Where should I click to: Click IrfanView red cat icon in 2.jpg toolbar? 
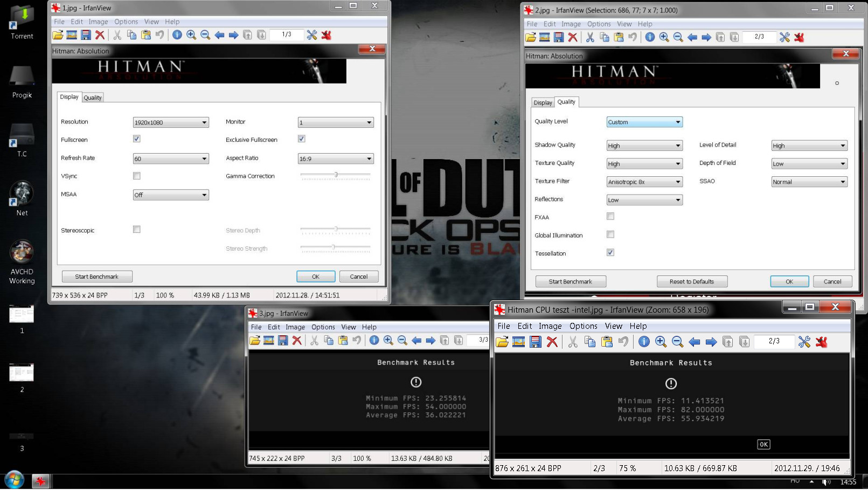click(x=799, y=37)
